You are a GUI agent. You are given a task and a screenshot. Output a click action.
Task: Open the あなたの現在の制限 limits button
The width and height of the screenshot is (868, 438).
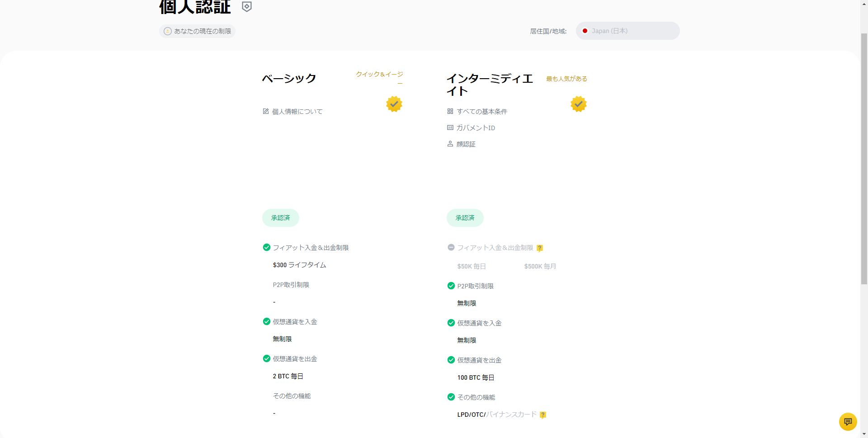point(197,31)
